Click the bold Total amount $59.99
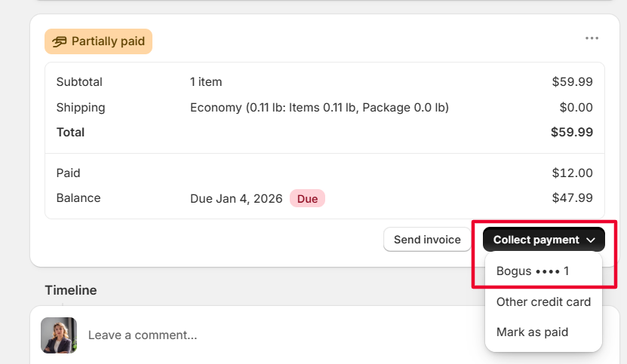 pyautogui.click(x=571, y=133)
